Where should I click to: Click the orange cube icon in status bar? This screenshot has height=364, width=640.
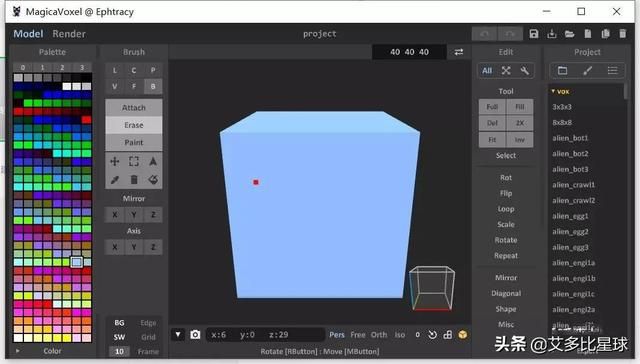(462, 335)
